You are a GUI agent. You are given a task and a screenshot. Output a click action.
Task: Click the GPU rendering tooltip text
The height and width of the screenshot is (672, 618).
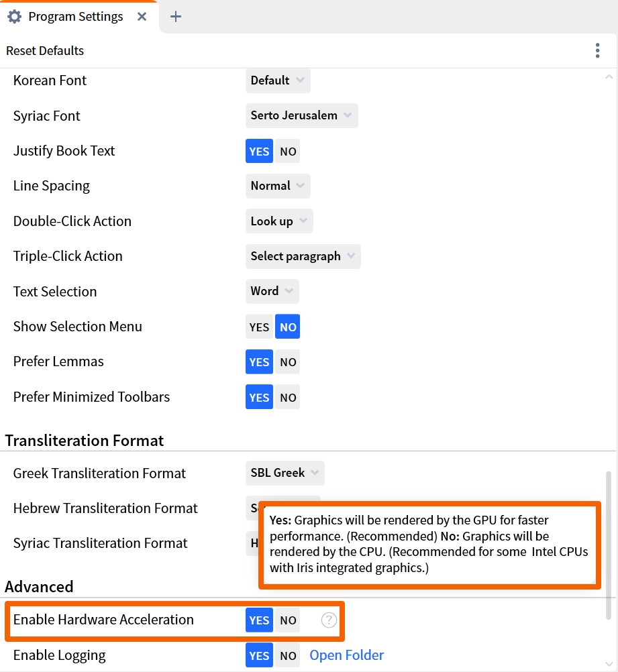click(x=429, y=544)
